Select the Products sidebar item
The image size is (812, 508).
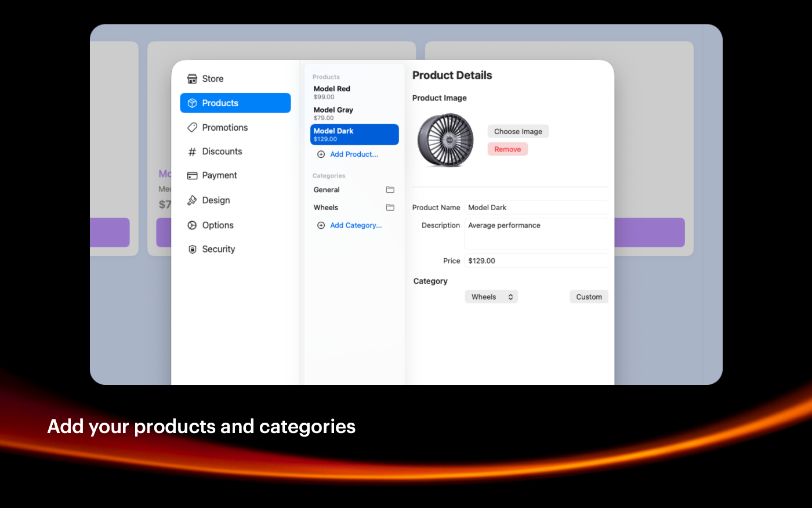click(x=235, y=103)
